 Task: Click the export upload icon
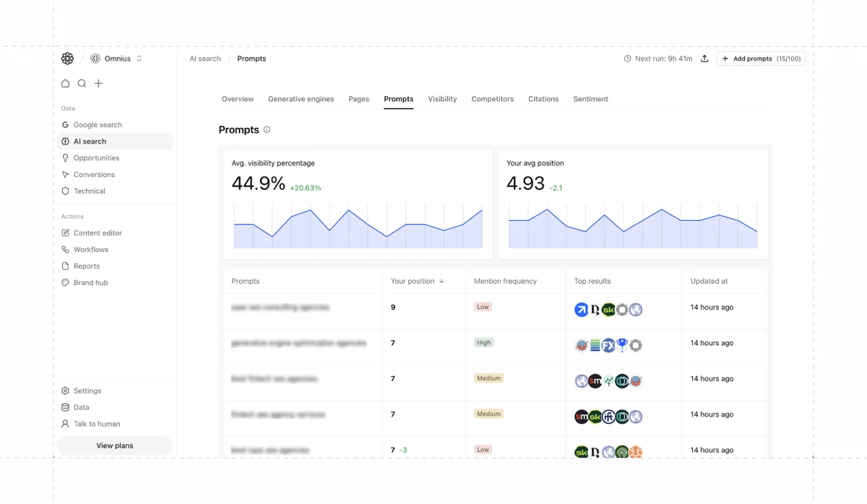(x=704, y=58)
